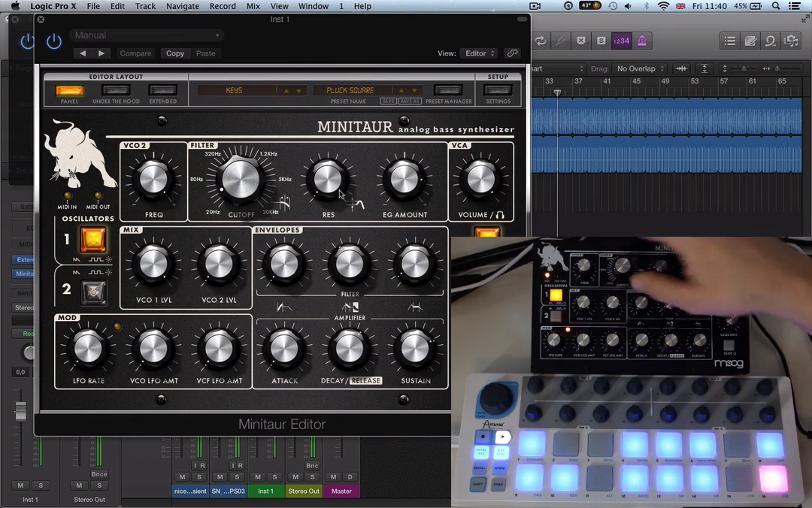This screenshot has width=812, height=508.
Task: Click the LFO RATE knob
Action: [88, 348]
